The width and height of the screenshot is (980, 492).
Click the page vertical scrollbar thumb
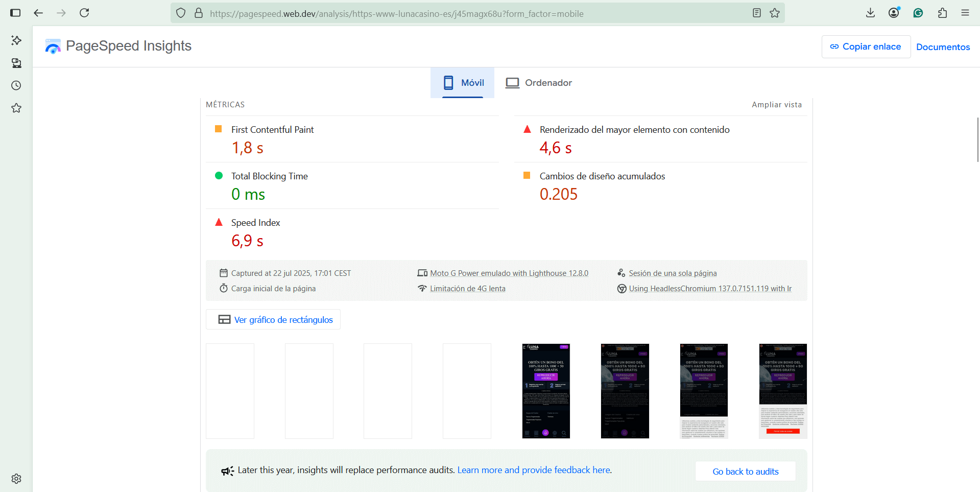977,139
